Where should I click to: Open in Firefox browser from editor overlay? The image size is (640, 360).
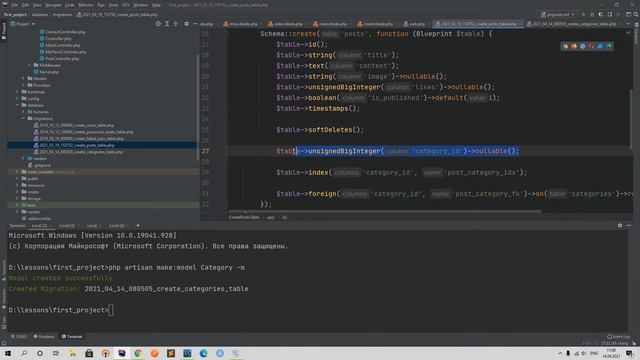pyautogui.click(x=574, y=46)
